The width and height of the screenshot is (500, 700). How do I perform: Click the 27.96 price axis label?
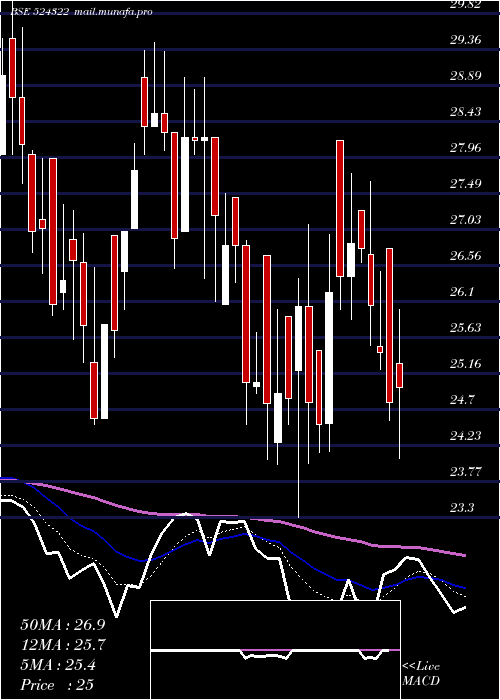click(x=466, y=147)
